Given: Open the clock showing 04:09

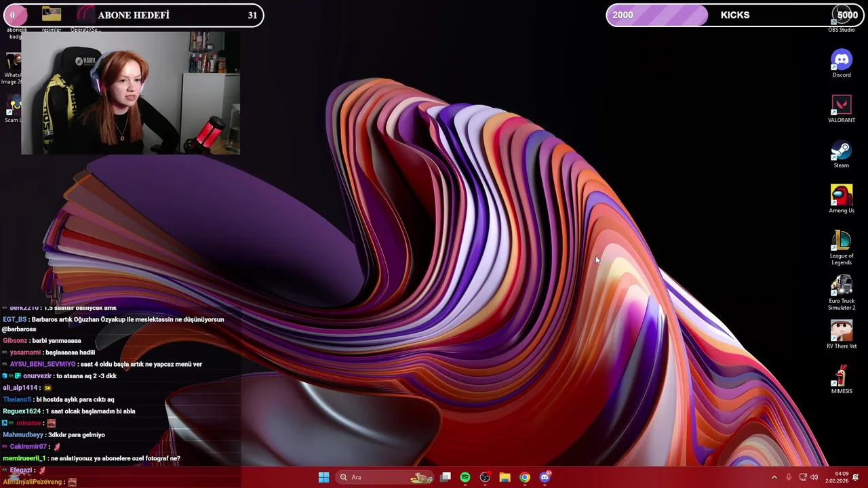Looking at the screenshot, I should coord(837,477).
